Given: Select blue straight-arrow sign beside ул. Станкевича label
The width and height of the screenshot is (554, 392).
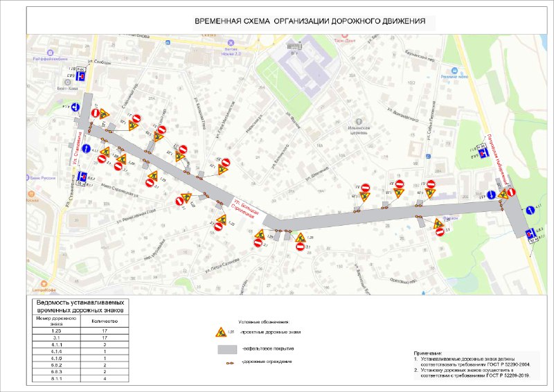Looking at the screenshot, I should pos(86,148).
